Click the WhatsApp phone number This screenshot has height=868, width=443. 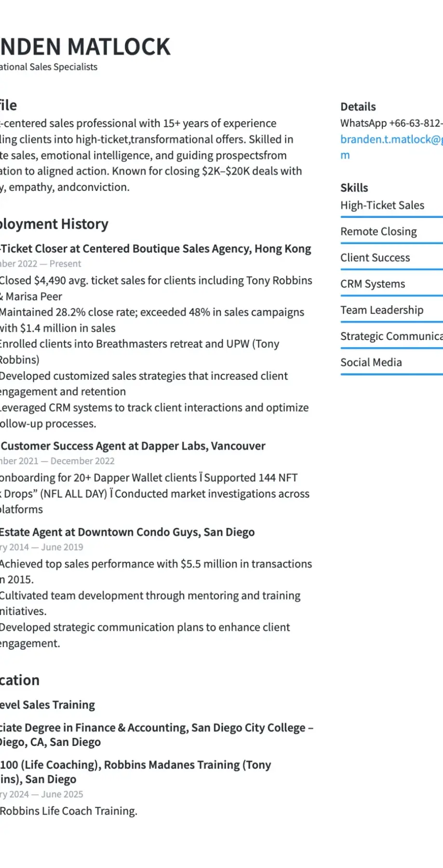pos(391,123)
